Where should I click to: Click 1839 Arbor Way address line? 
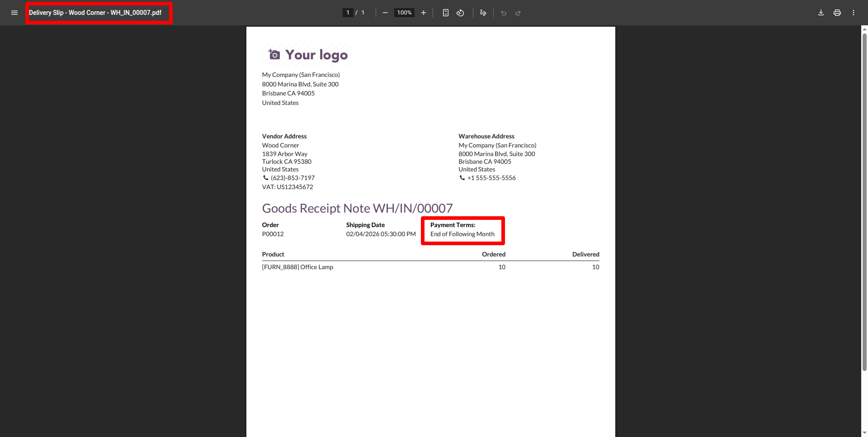[x=285, y=154]
